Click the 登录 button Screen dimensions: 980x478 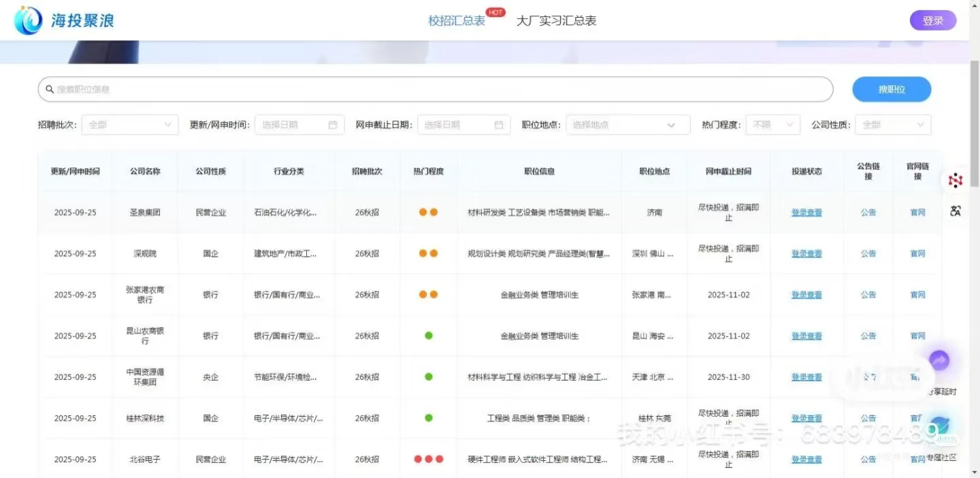click(x=933, y=20)
